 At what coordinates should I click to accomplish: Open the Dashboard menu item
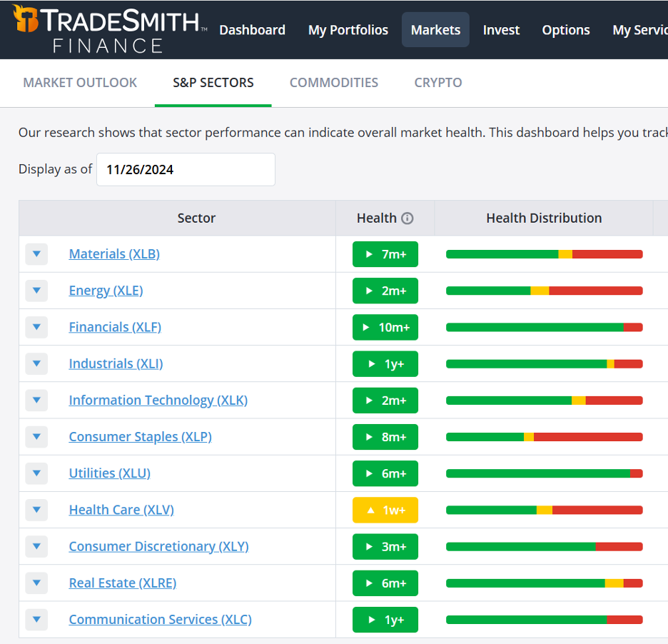(252, 30)
